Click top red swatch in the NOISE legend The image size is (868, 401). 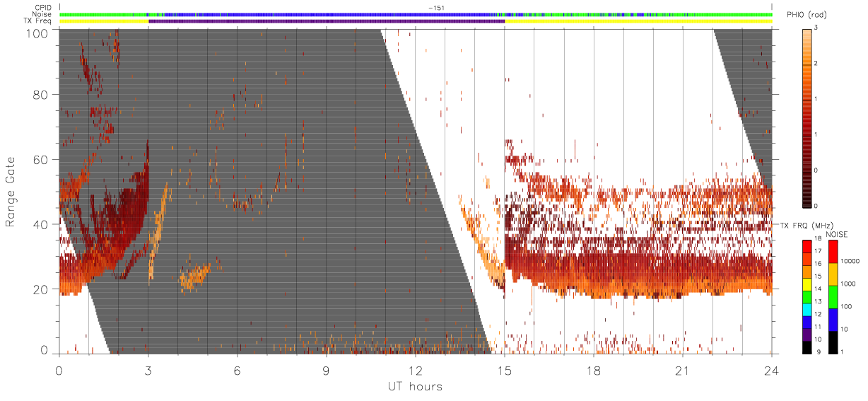833,252
